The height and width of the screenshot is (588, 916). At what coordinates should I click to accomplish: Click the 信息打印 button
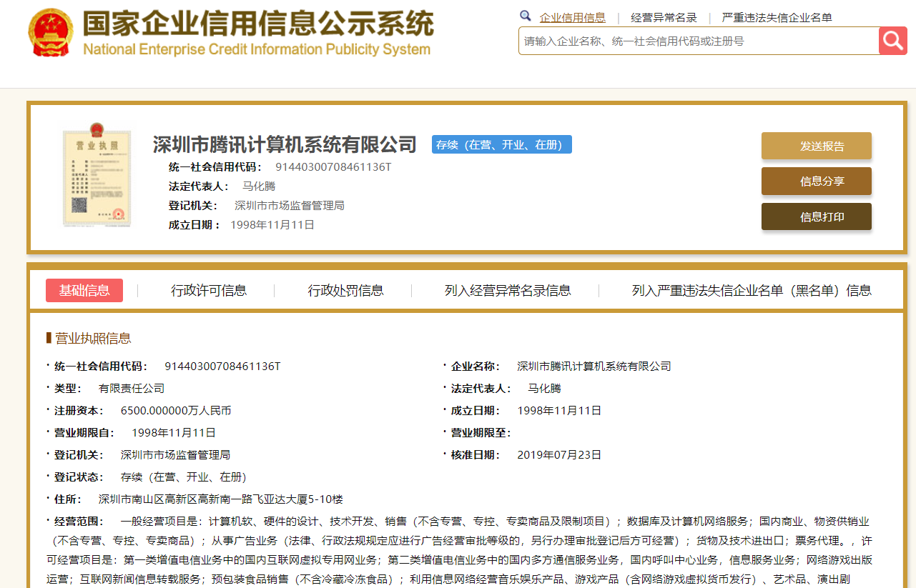coord(817,216)
